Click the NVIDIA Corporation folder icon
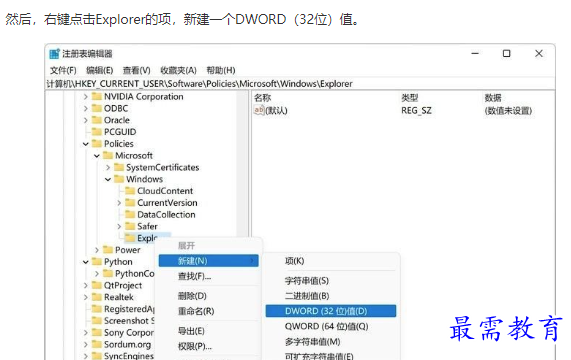The height and width of the screenshot is (360, 571). (x=97, y=96)
